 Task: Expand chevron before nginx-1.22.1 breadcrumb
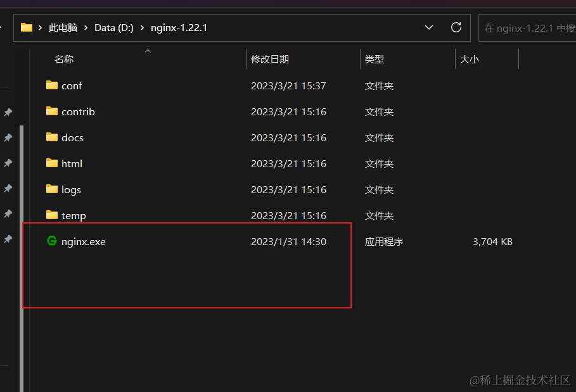pyautogui.click(x=142, y=27)
